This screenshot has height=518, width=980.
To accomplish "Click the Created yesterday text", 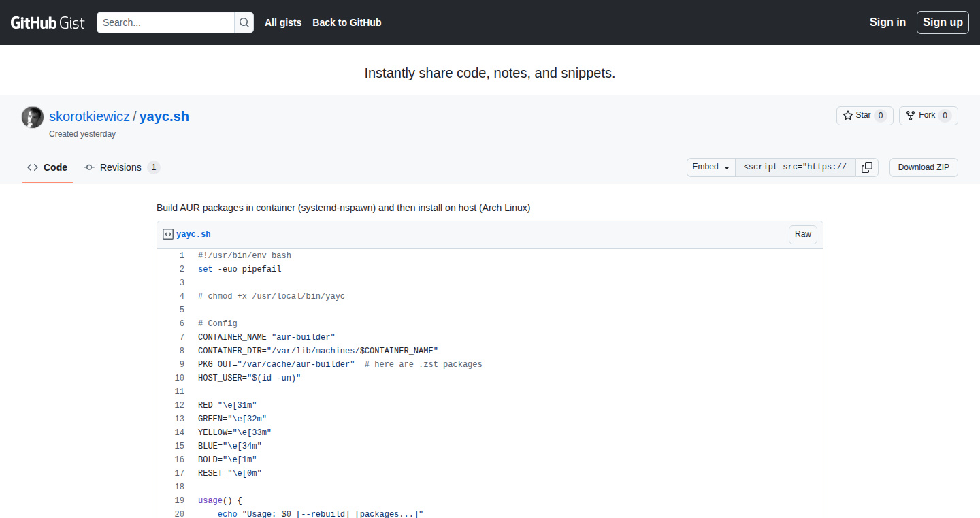I will tap(82, 134).
